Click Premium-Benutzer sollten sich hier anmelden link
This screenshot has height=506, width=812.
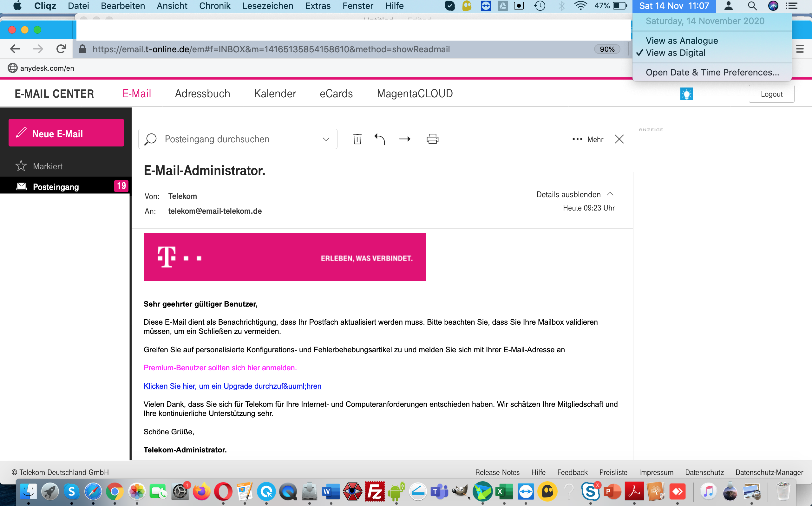[x=220, y=367]
